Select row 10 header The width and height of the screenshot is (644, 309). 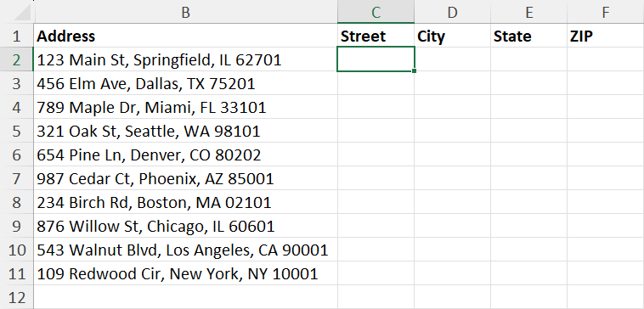tap(16, 250)
